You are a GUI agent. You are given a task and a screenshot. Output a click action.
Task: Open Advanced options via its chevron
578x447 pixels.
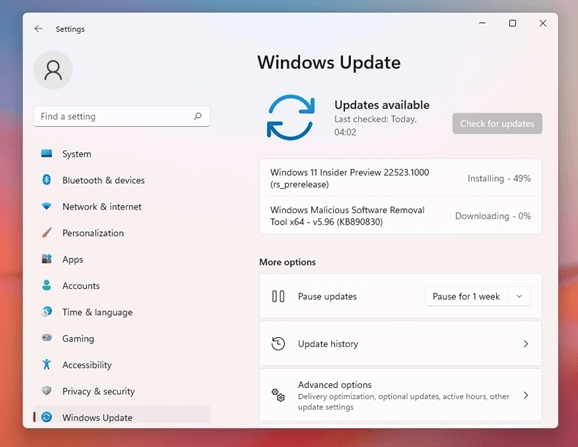tap(526, 395)
